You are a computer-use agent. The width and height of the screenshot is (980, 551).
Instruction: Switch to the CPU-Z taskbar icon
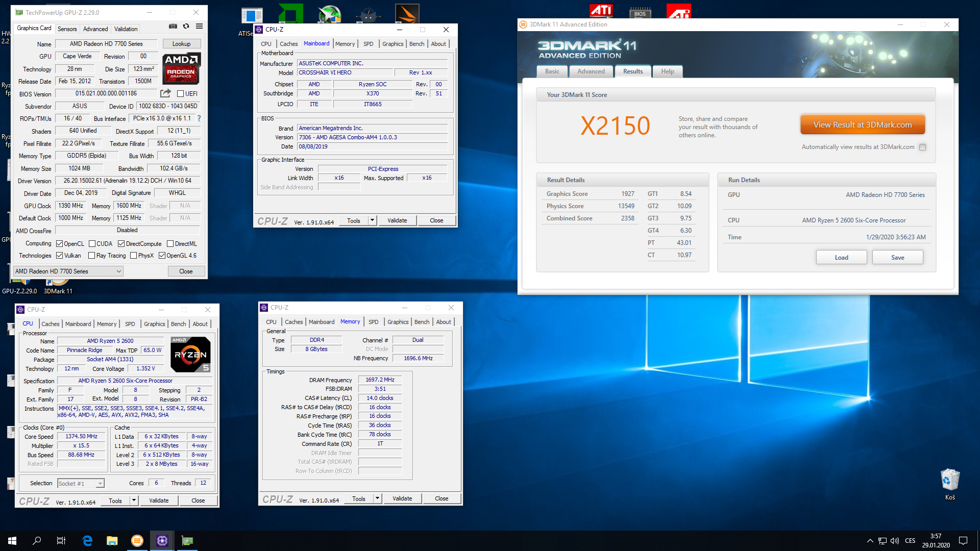pyautogui.click(x=162, y=541)
